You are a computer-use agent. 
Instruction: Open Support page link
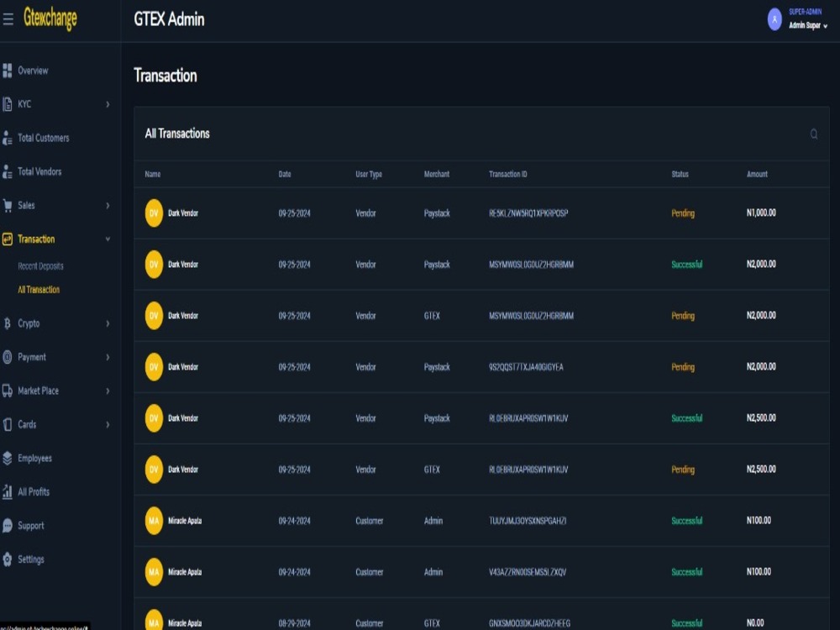click(30, 526)
